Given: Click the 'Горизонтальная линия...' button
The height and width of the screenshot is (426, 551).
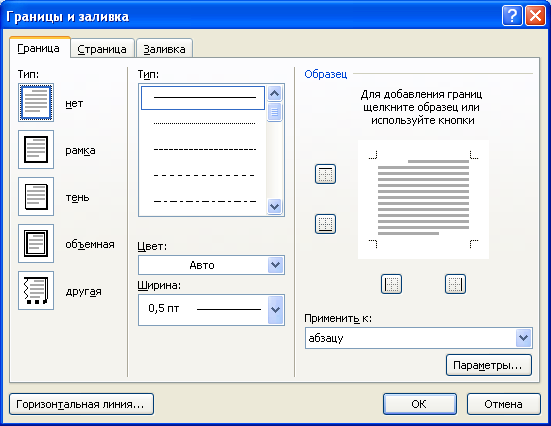Looking at the screenshot, I should 81,404.
